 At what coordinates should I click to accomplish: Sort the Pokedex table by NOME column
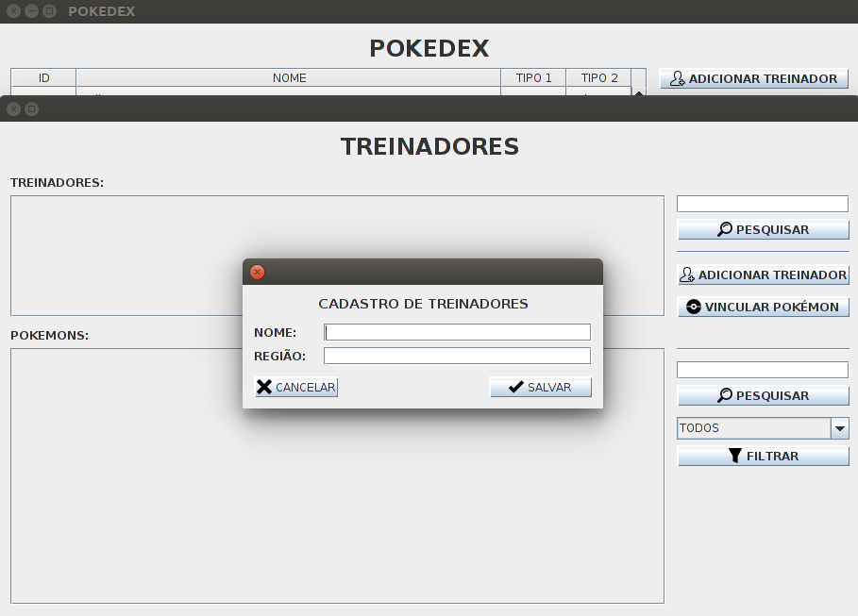point(289,78)
